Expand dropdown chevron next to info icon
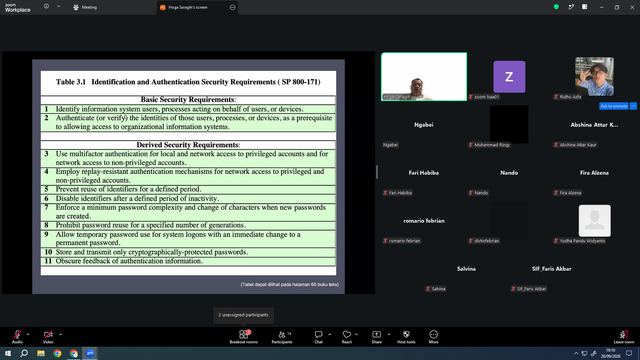The height and width of the screenshot is (360, 640). pos(58,7)
